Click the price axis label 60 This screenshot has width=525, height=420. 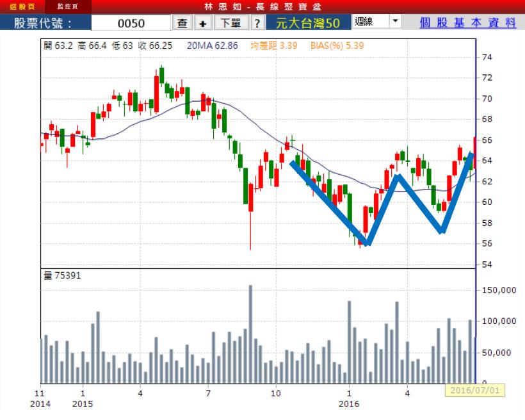[487, 202]
